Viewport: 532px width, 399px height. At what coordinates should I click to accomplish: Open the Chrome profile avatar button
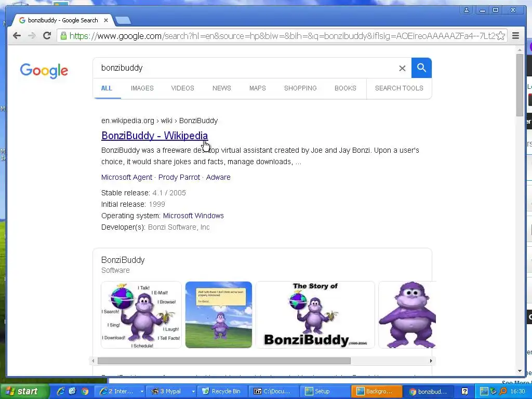click(467, 10)
